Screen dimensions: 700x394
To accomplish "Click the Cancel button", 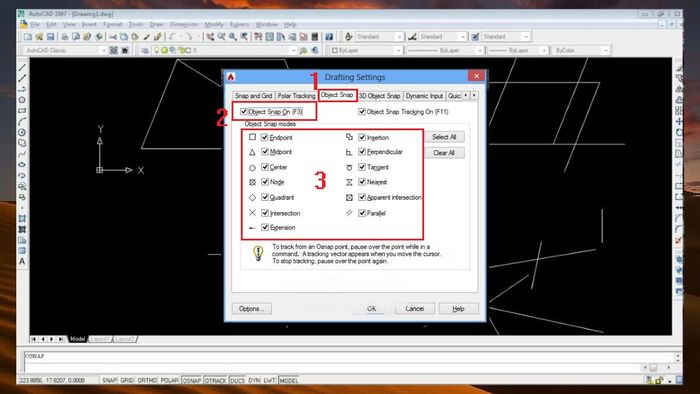I will [x=415, y=309].
